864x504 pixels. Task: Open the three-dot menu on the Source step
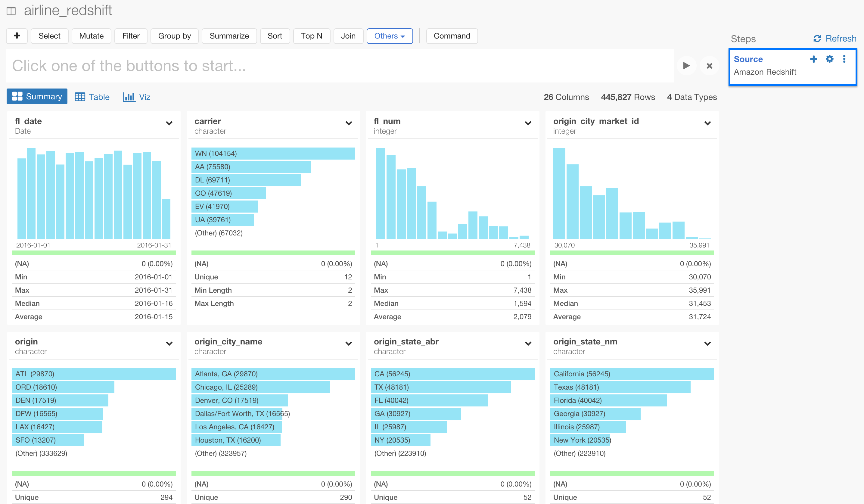844,59
